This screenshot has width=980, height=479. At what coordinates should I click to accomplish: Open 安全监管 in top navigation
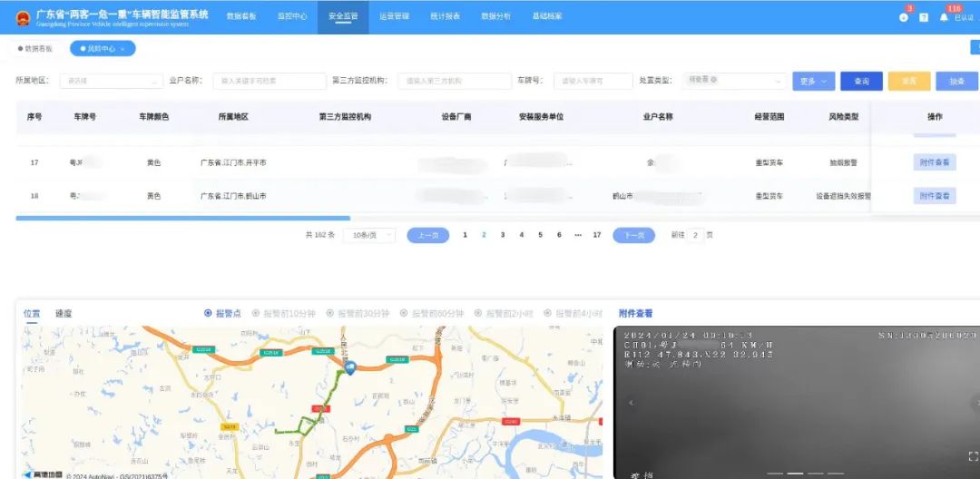point(343,17)
